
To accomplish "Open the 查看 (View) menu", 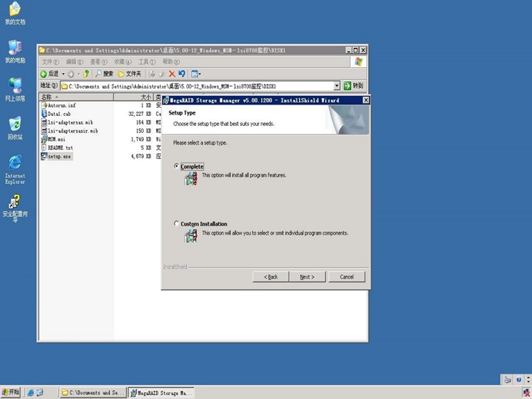I will 98,62.
